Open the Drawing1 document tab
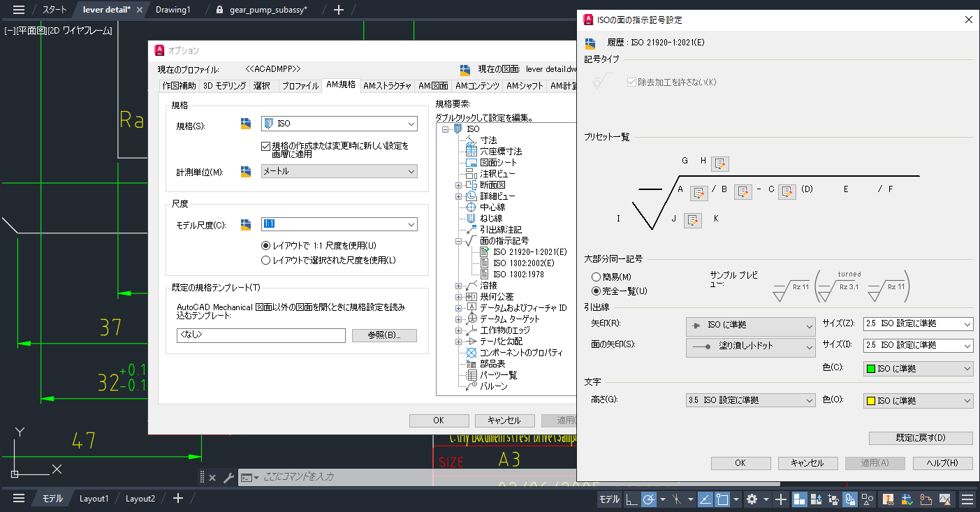Viewport: 980px width, 512px height. pos(173,10)
